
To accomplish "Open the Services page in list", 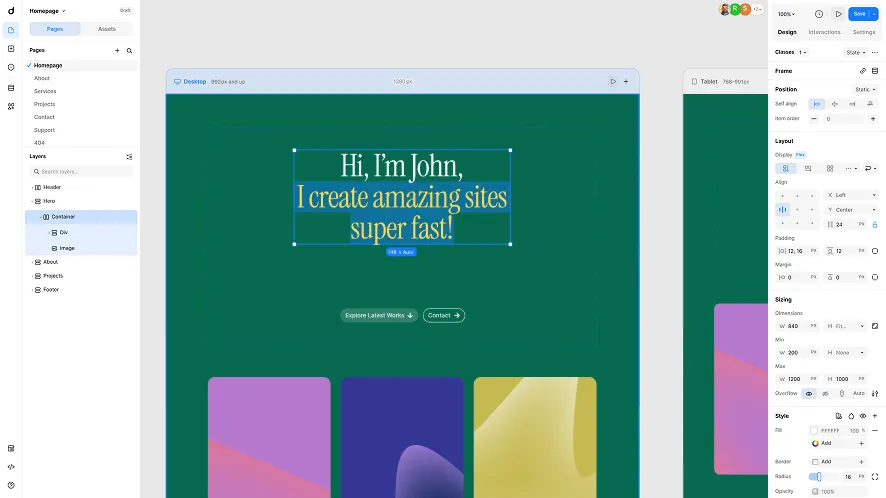I will [45, 91].
